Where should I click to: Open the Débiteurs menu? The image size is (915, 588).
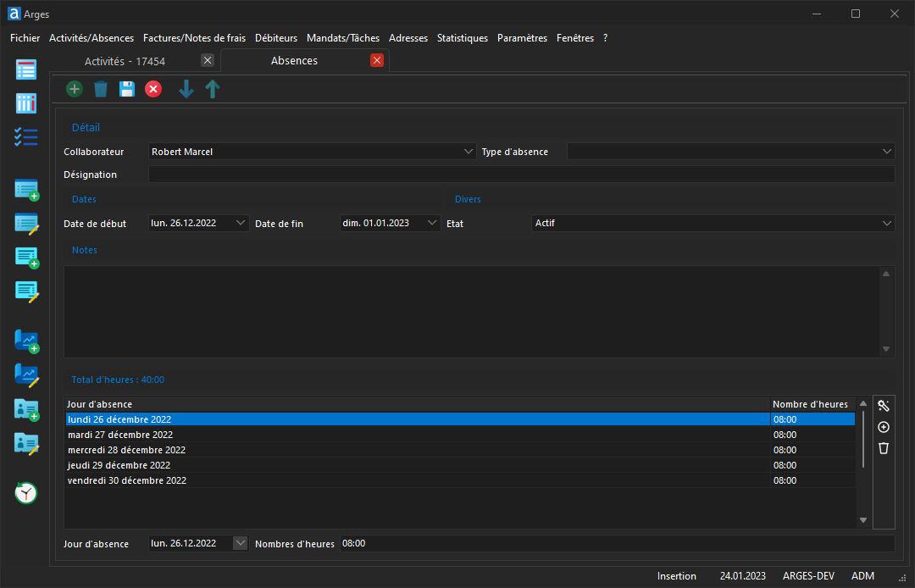point(276,38)
